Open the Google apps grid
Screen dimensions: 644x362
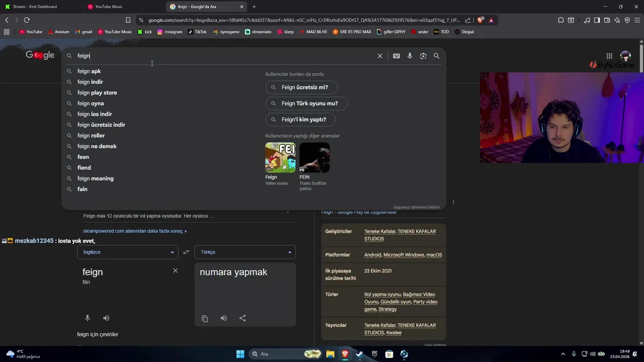[x=609, y=56]
